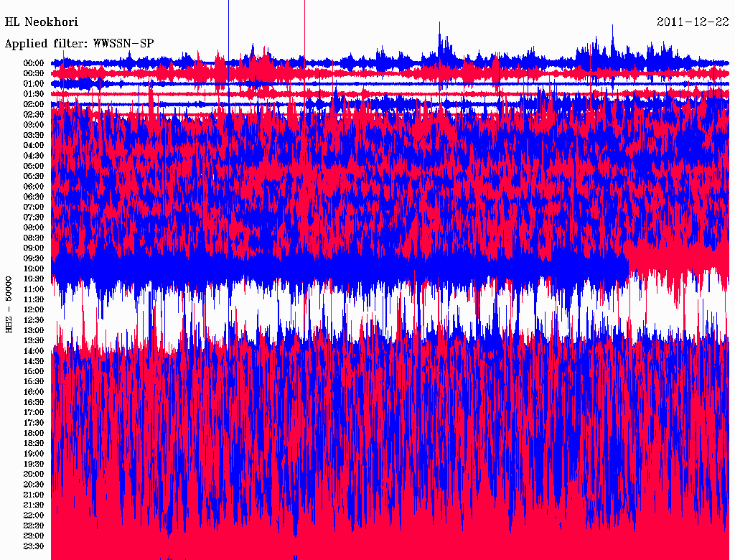Click the 02:30 time label
The width and height of the screenshot is (735, 560).
(34, 114)
